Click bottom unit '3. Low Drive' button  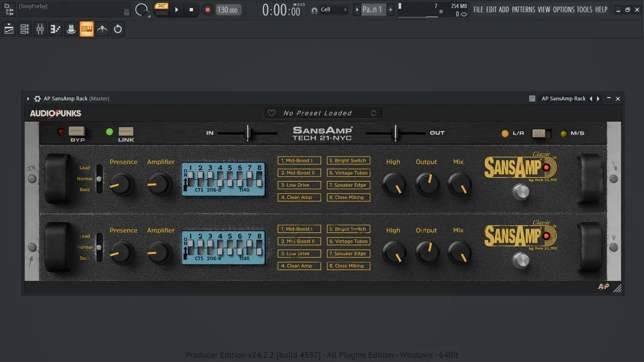[299, 254]
